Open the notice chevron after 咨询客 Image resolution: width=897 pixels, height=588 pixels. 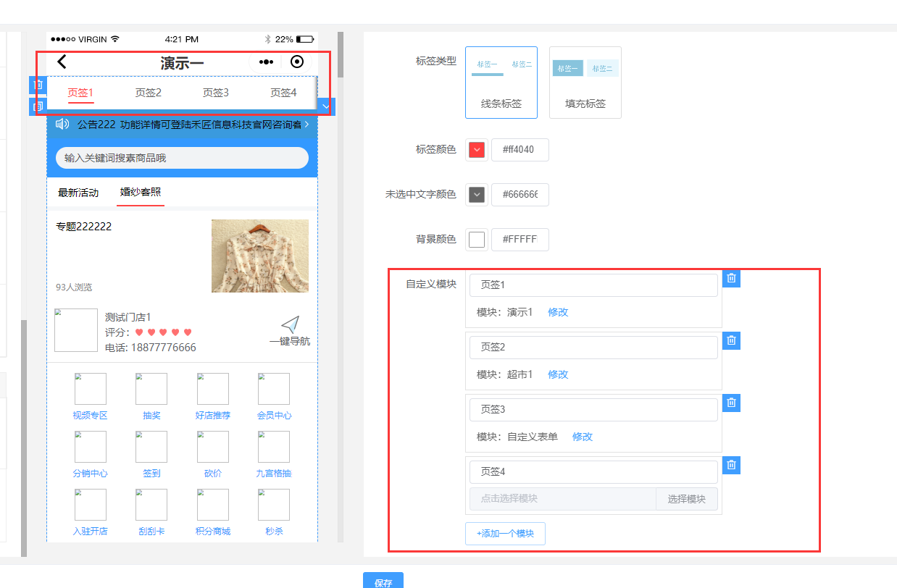[306, 125]
